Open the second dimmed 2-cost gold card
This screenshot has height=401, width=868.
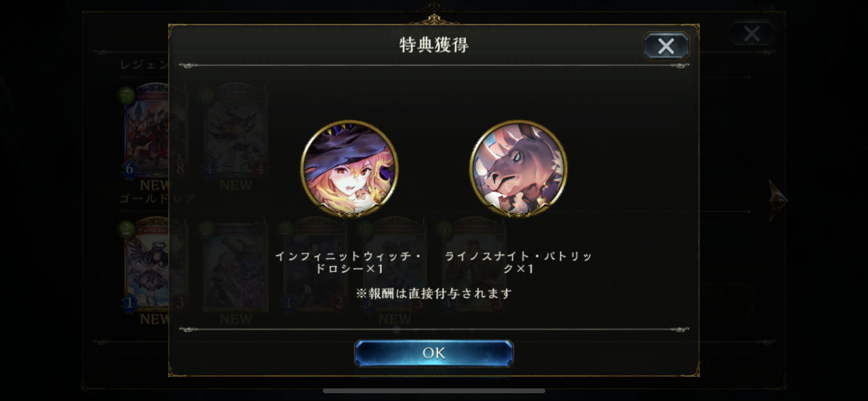(x=235, y=265)
